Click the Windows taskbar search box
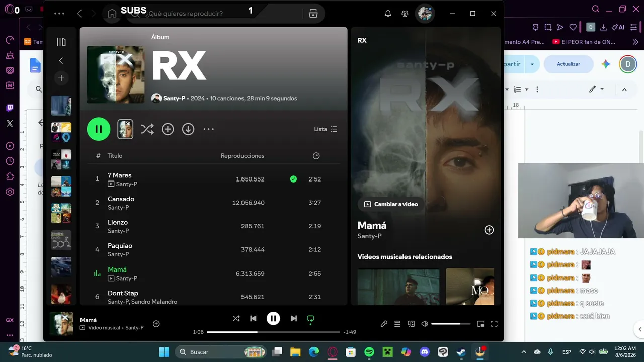The image size is (644, 362). (220, 352)
